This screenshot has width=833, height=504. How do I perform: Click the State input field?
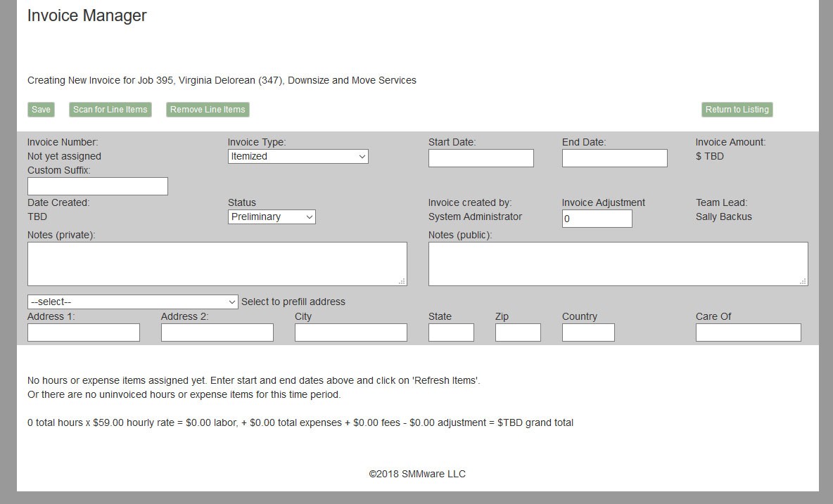pyautogui.click(x=451, y=332)
